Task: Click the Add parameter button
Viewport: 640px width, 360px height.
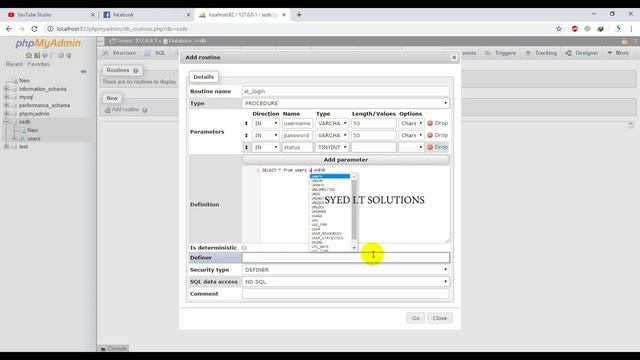Action: [346, 160]
